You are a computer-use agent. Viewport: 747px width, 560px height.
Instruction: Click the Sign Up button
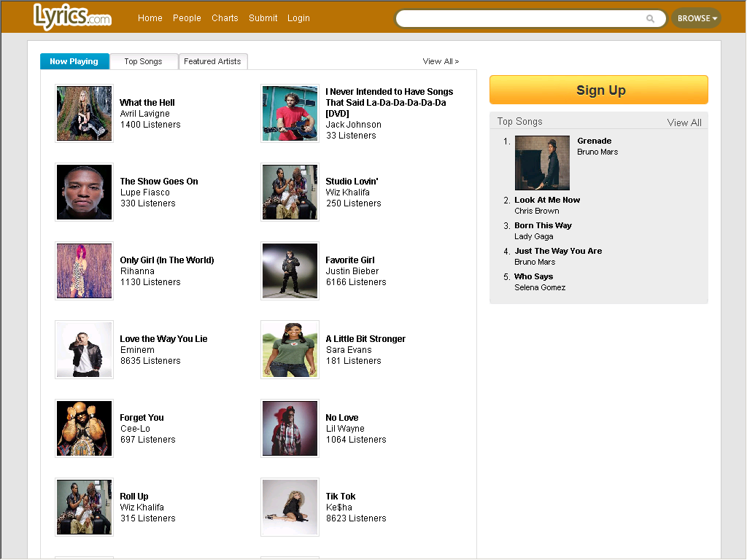(599, 90)
